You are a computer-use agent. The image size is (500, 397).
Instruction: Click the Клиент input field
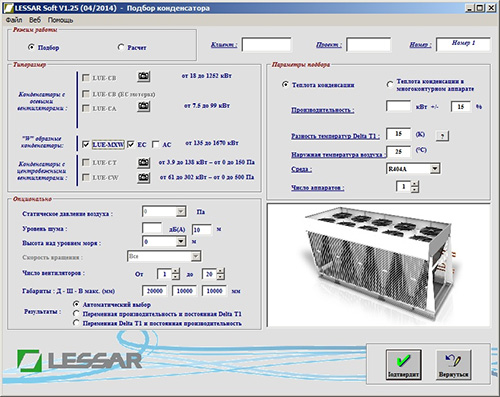pos(266,44)
